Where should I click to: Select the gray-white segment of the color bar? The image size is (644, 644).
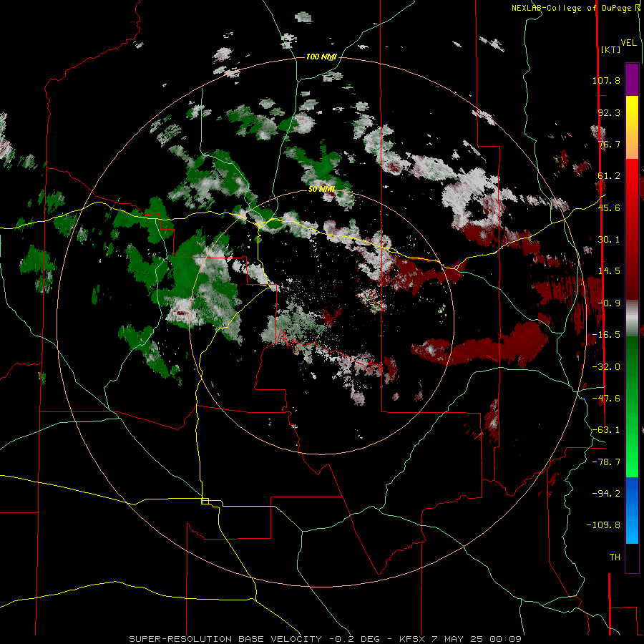coord(632,318)
